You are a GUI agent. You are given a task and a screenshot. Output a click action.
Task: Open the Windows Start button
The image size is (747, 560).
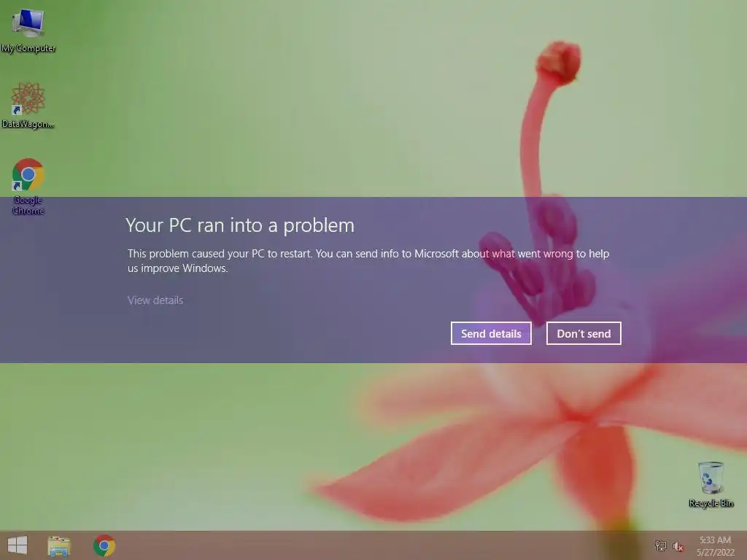18,545
